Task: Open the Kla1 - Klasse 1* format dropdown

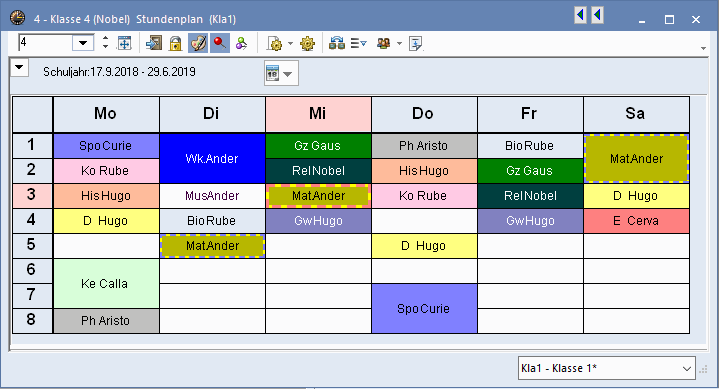Action: pos(607,368)
